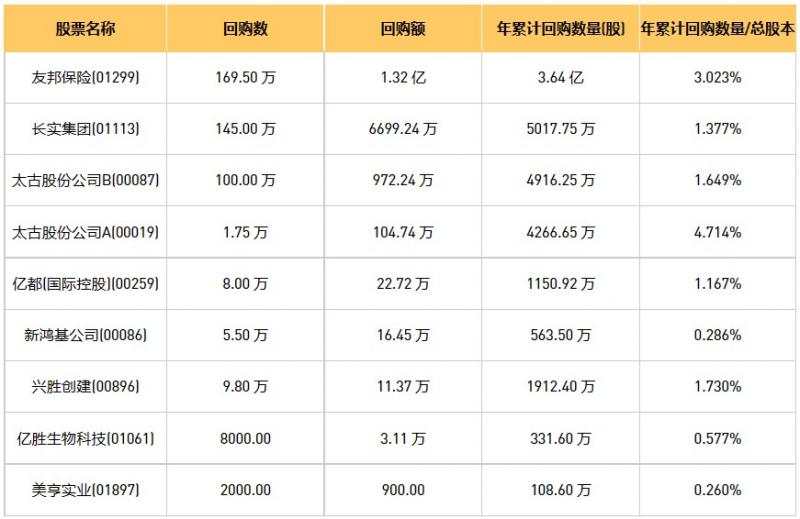Image resolution: width=800 pixels, height=519 pixels.
Task: Select the 900.00 buyback amount cell
Action: 403,490
